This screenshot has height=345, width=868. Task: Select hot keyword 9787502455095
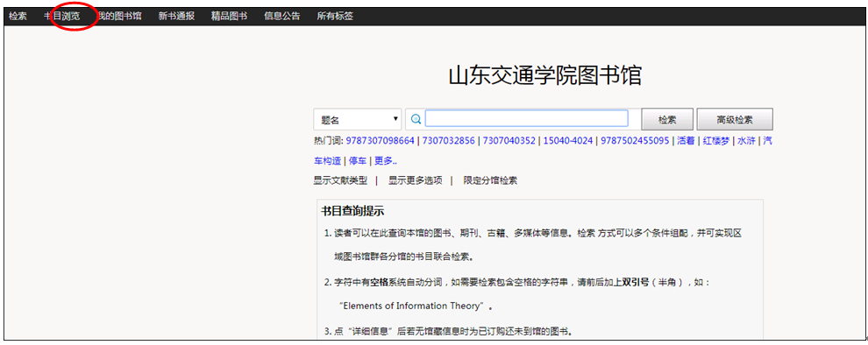[636, 140]
